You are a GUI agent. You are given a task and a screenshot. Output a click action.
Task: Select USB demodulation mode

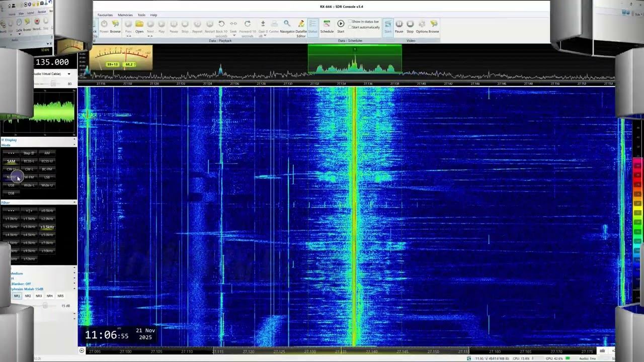point(11,186)
